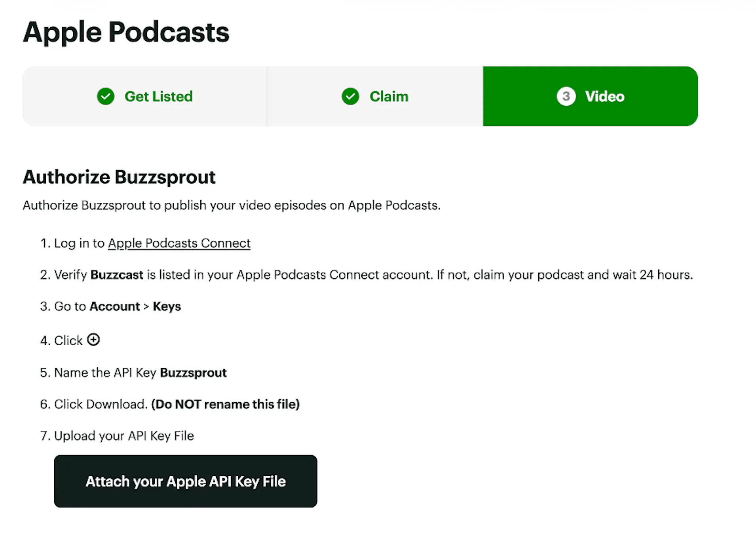Click 'Name the API Key' text in step 5
Screen dimensions: 756x540
tap(105, 373)
